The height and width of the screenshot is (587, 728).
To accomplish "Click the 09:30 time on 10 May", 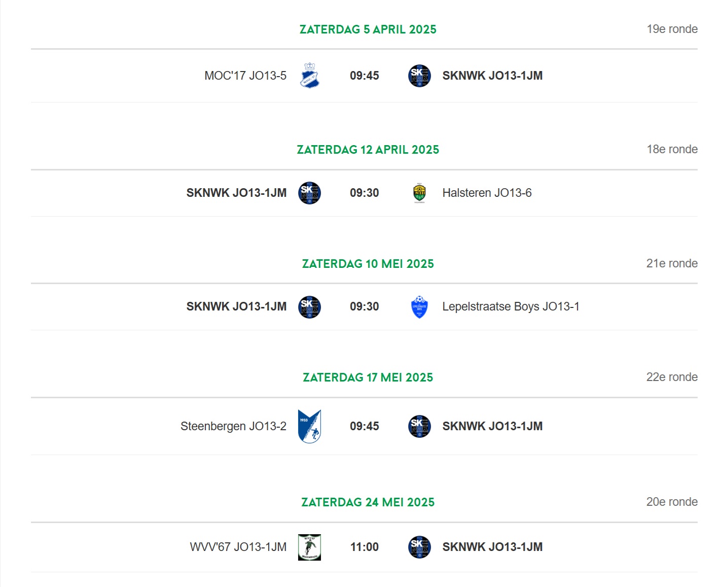I will (x=364, y=306).
